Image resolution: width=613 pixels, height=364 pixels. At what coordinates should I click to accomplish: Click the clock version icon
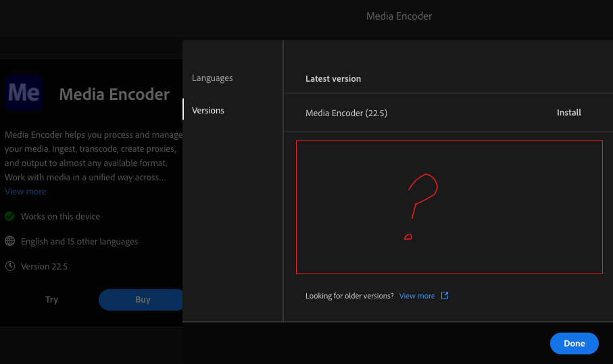tap(9, 266)
